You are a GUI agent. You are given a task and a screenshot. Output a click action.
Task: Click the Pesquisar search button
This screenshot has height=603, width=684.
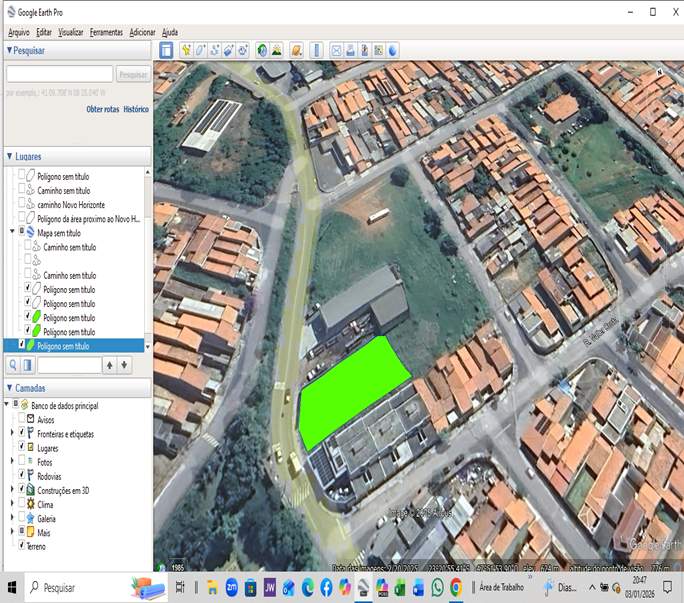tap(133, 75)
